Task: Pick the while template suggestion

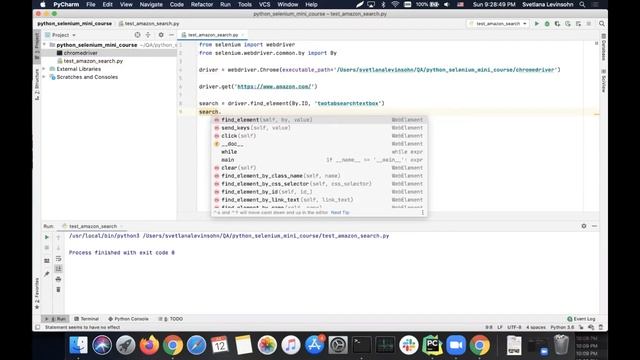Action: [x=319, y=152]
